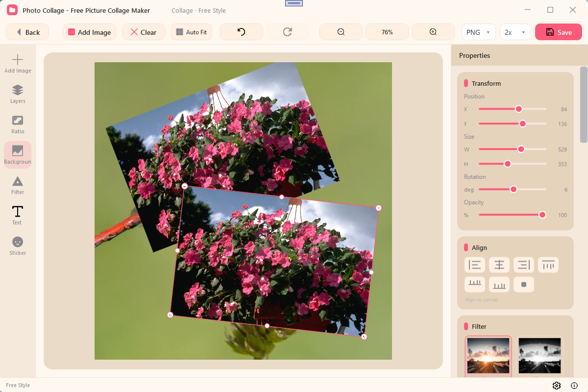Zoom in the canvas

(433, 32)
